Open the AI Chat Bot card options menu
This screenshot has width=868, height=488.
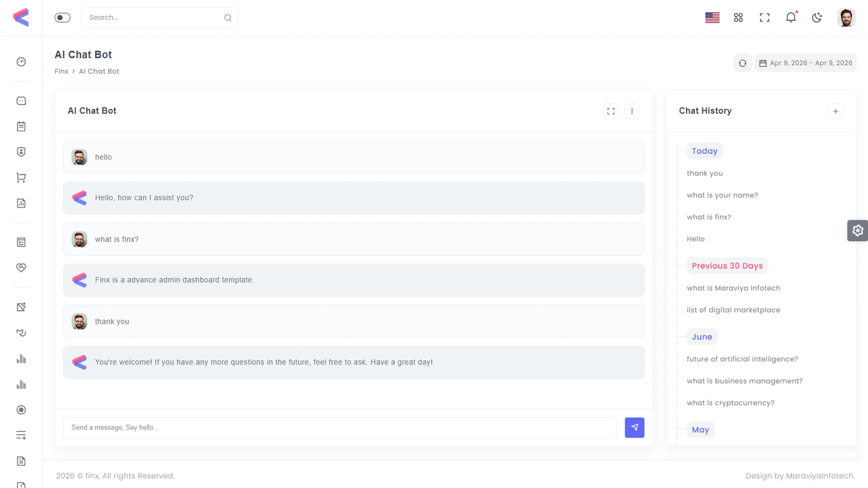click(x=632, y=111)
